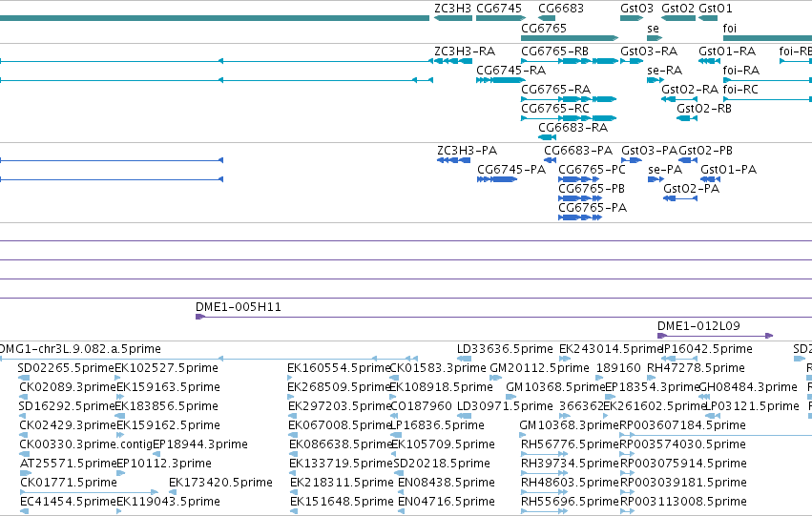Select the CG6765-RA transcript label

[555, 90]
